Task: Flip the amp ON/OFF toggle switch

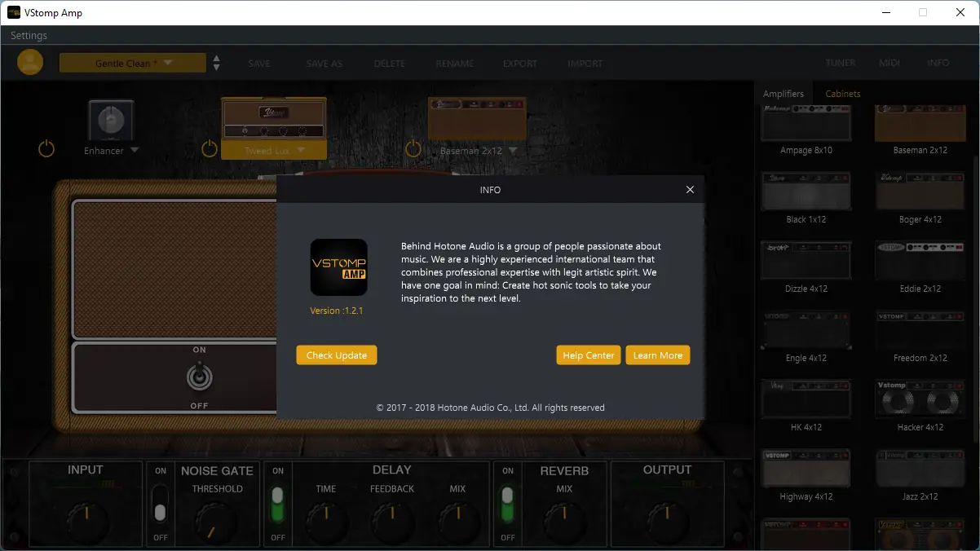Action: pyautogui.click(x=199, y=377)
